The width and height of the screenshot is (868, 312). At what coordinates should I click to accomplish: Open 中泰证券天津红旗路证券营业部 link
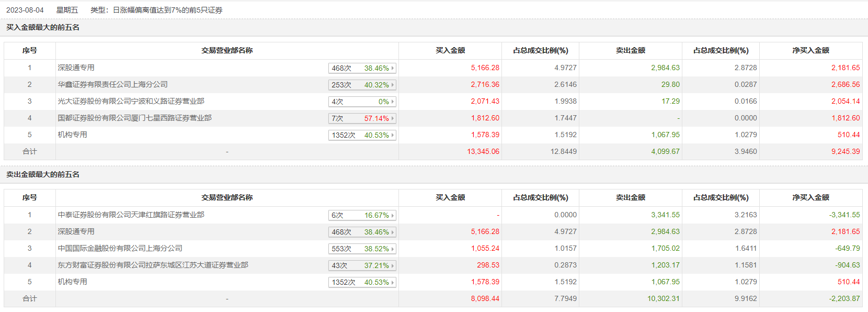click(131, 215)
